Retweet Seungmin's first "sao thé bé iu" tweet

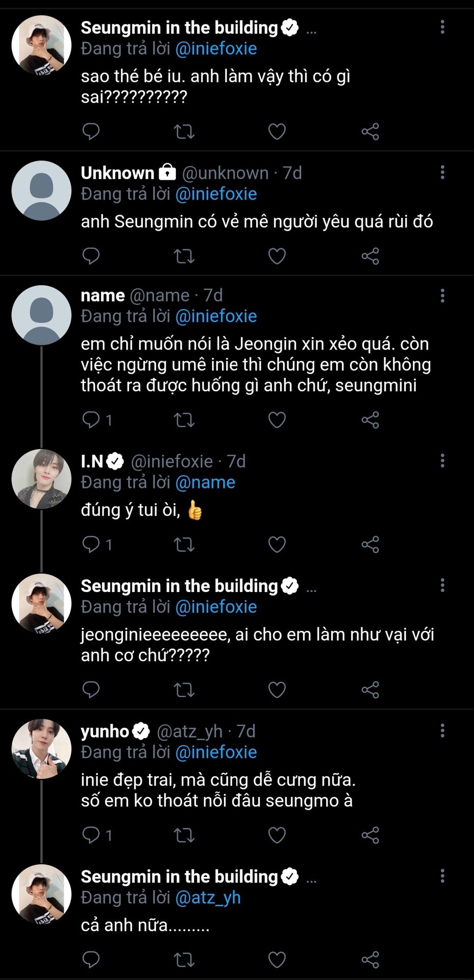pos(184,132)
